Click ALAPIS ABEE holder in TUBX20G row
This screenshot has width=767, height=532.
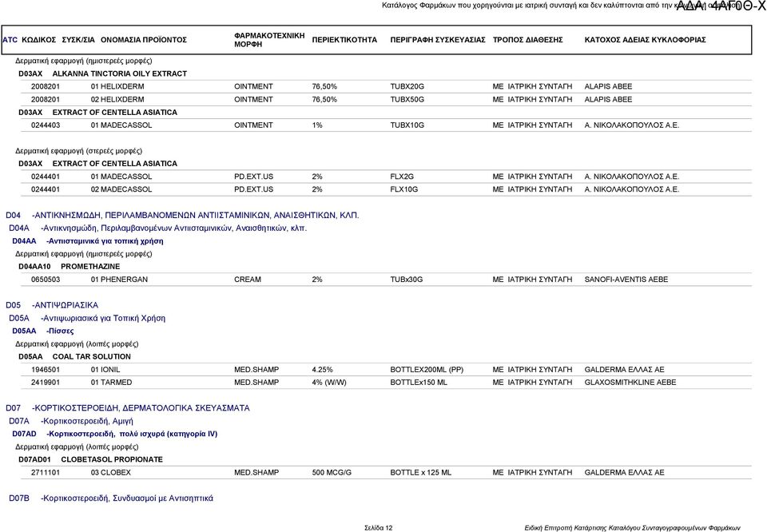[x=608, y=86]
